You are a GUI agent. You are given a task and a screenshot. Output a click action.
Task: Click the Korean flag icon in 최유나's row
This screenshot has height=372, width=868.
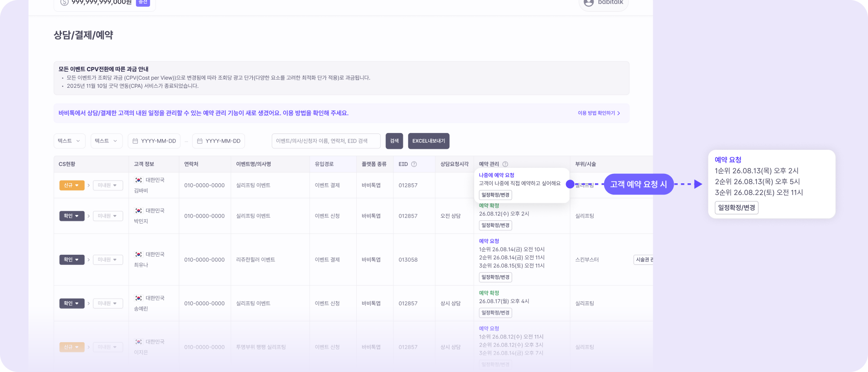(x=139, y=254)
